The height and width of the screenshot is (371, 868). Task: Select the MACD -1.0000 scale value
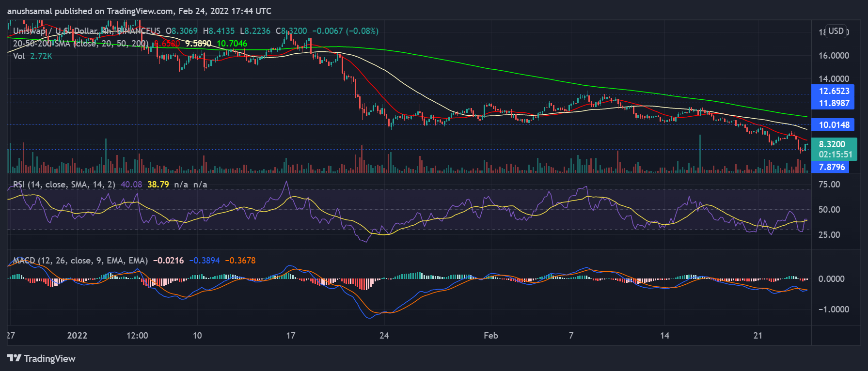(833, 309)
